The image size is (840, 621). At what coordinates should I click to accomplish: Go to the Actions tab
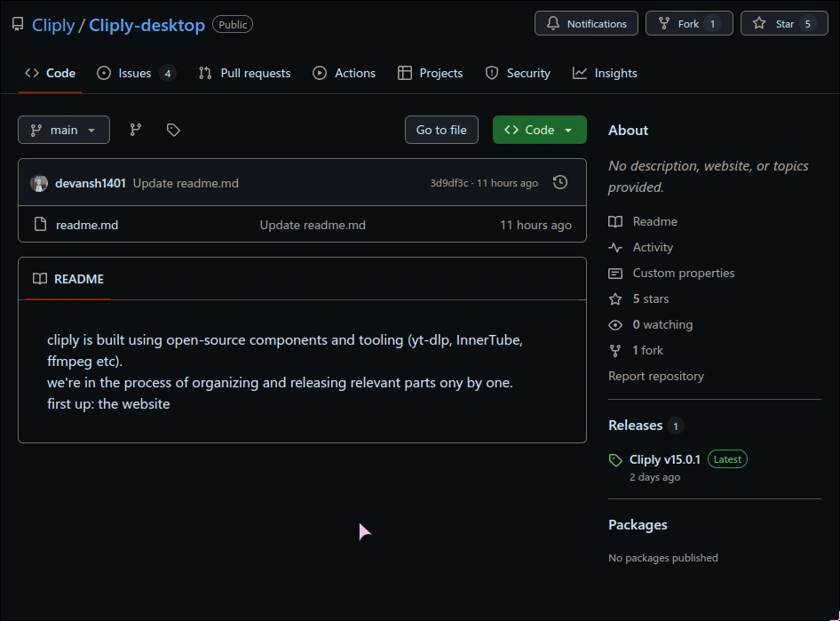tap(345, 73)
